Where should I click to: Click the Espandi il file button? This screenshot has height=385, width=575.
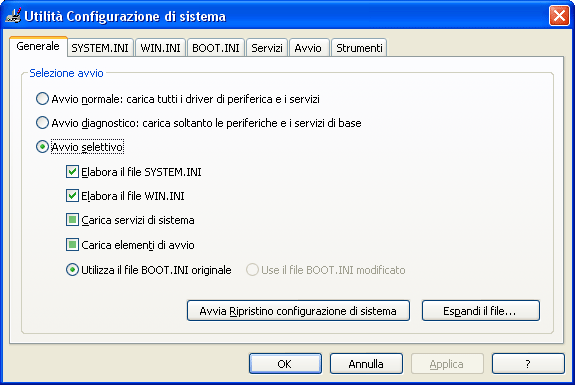481,311
